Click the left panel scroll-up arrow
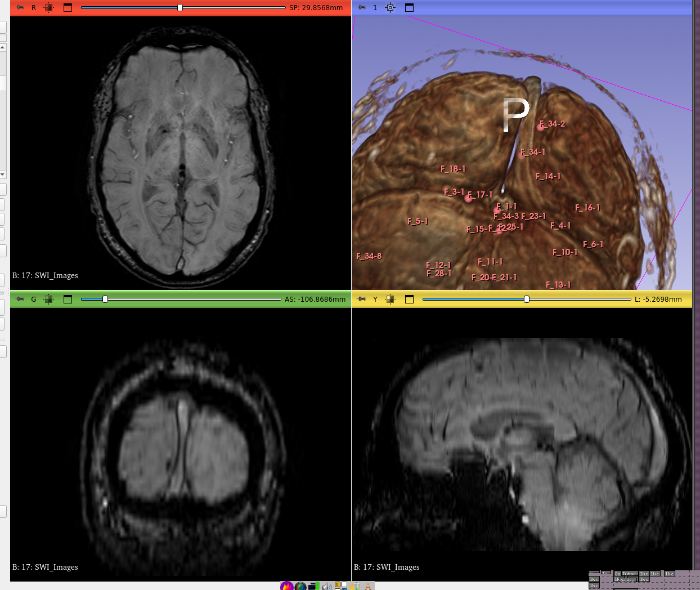 pos(3,47)
